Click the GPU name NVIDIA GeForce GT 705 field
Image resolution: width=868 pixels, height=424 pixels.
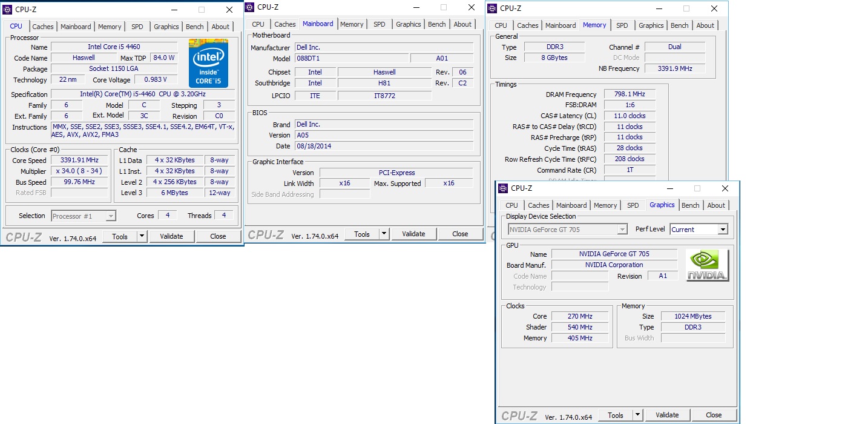[614, 254]
